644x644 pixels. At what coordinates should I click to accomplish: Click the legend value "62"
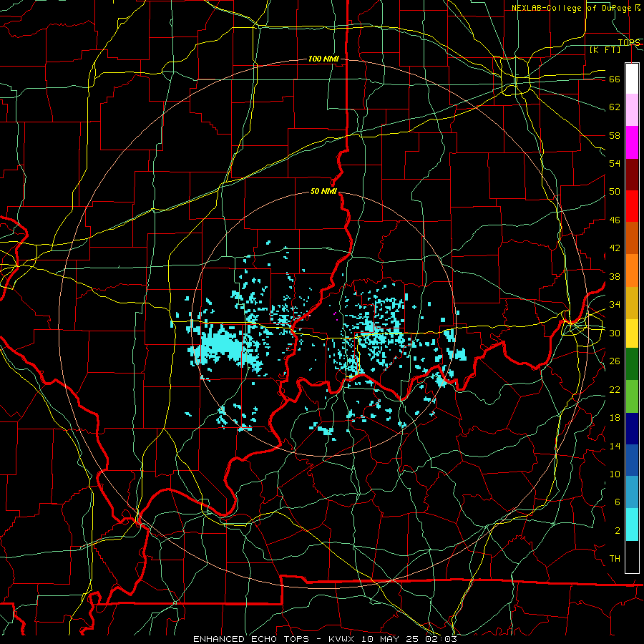click(x=615, y=107)
